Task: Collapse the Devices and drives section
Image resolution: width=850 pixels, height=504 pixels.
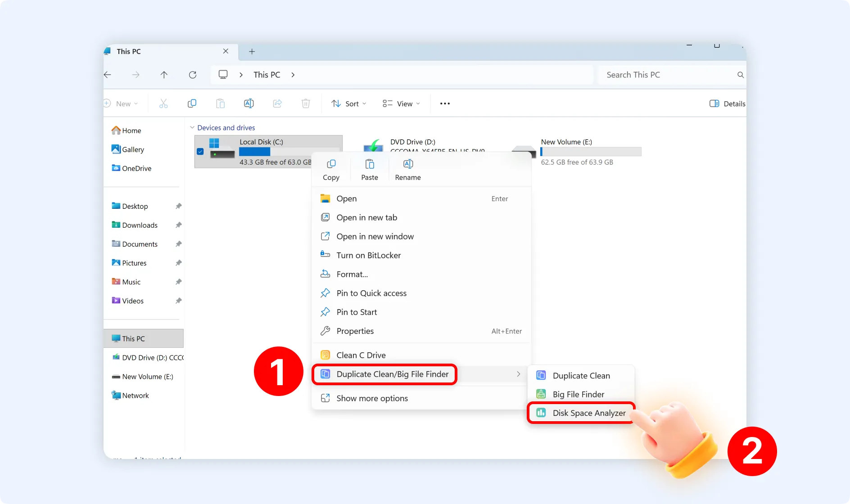Action: (192, 127)
